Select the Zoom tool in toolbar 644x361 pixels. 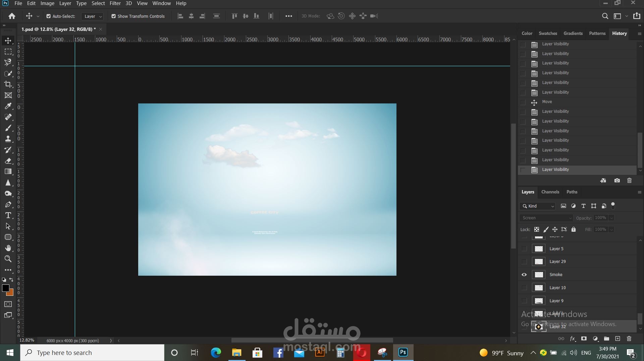click(x=8, y=259)
